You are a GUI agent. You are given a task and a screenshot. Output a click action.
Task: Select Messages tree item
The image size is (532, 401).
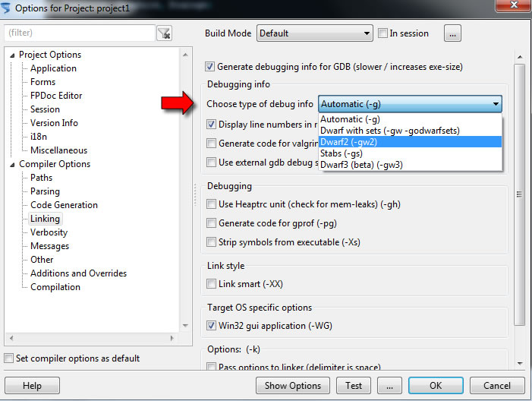[49, 246]
